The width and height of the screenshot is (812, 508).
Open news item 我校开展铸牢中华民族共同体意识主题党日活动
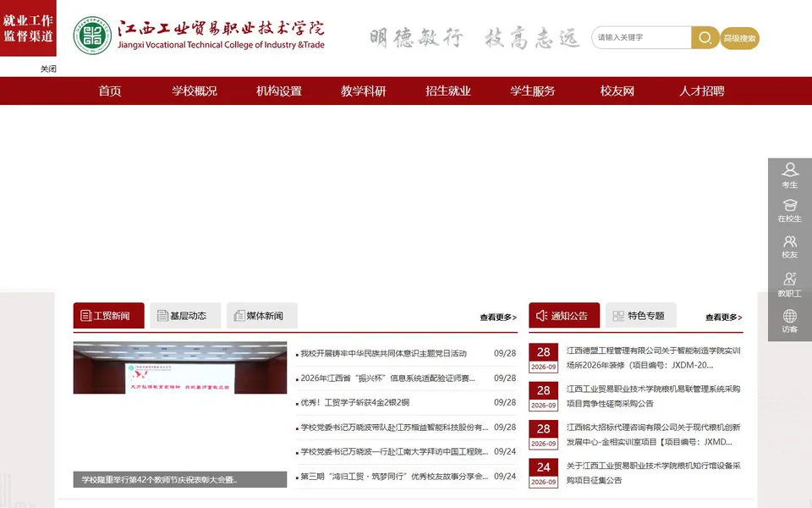[384, 354]
